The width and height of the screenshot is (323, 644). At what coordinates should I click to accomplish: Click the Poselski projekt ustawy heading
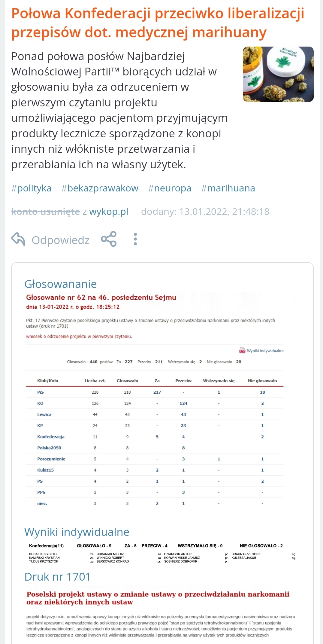coord(158,598)
